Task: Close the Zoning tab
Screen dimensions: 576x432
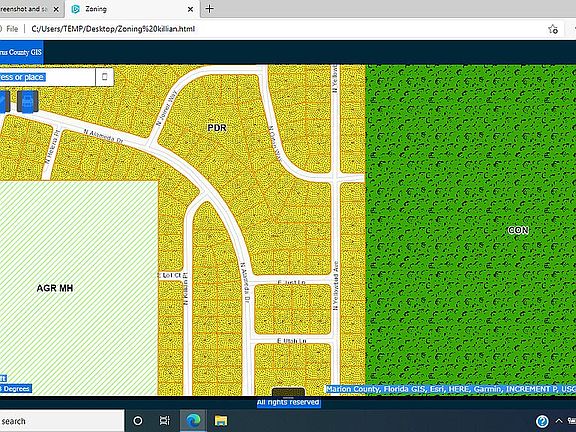Action: coord(190,9)
